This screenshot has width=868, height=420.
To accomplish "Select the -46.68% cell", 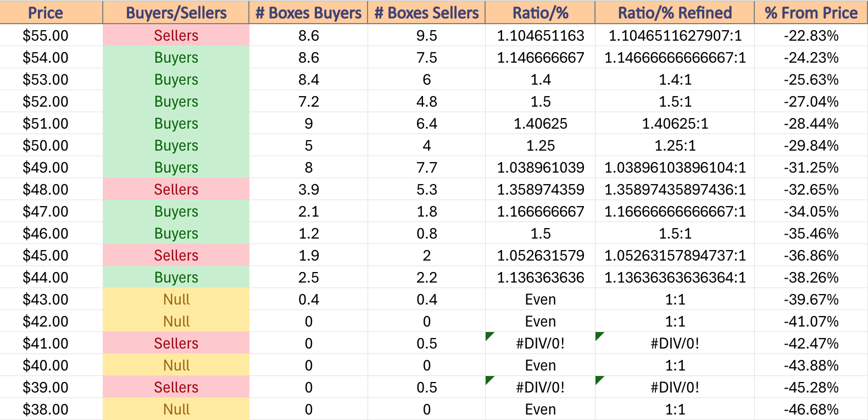I will coord(811,409).
